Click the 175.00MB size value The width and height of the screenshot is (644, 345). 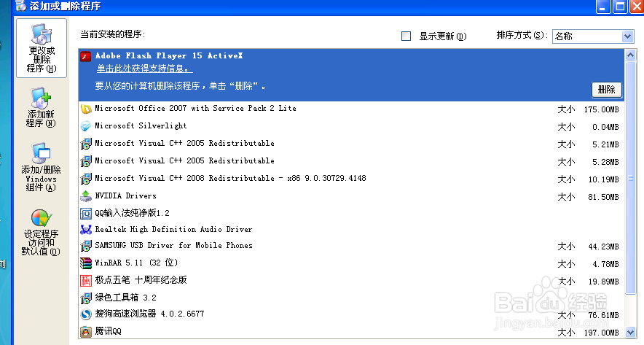click(x=601, y=110)
